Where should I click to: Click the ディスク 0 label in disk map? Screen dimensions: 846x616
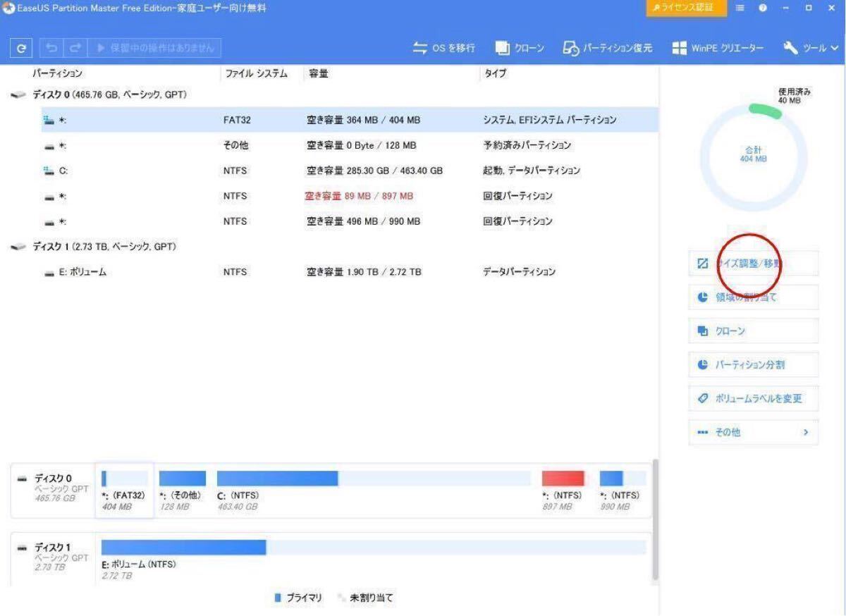(x=54, y=479)
